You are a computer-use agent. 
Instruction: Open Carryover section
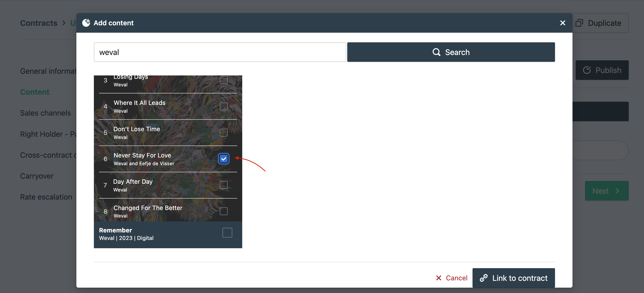click(37, 176)
